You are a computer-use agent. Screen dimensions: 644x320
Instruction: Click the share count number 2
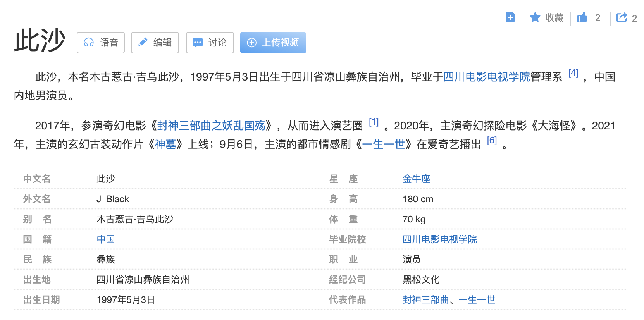[x=634, y=18]
